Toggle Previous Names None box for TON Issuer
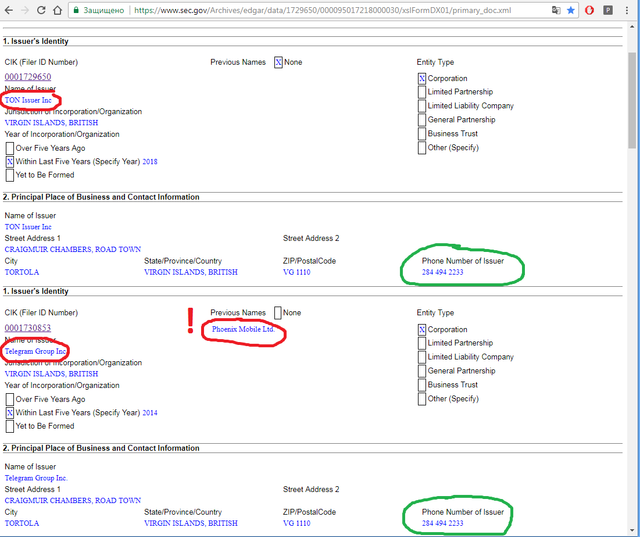The width and height of the screenshot is (640, 537). (x=278, y=62)
